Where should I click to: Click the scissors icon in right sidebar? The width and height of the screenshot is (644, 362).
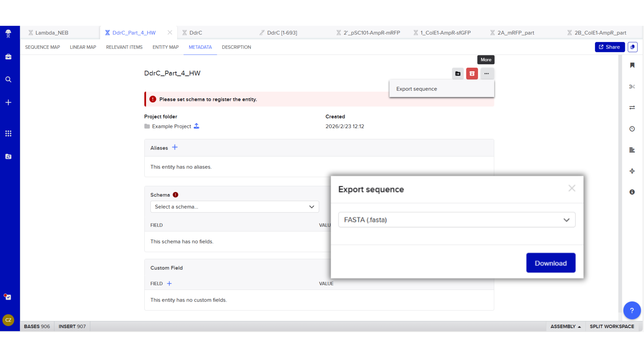coord(632,86)
